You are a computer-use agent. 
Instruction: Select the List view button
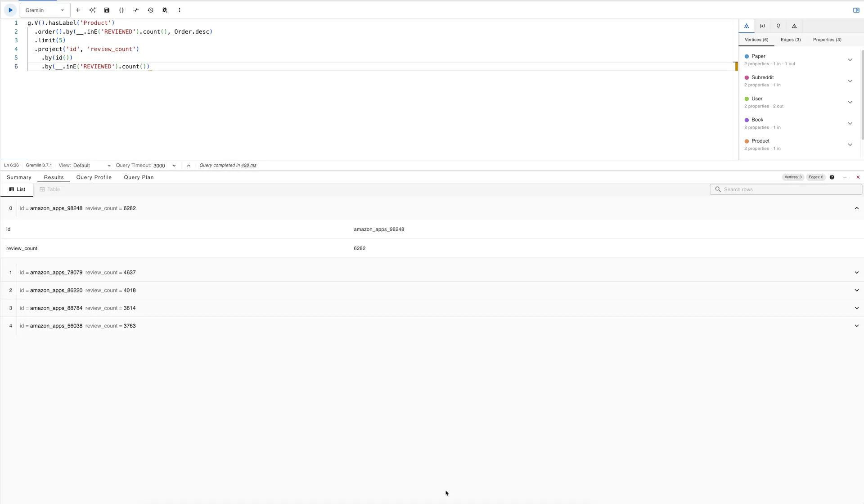17,189
